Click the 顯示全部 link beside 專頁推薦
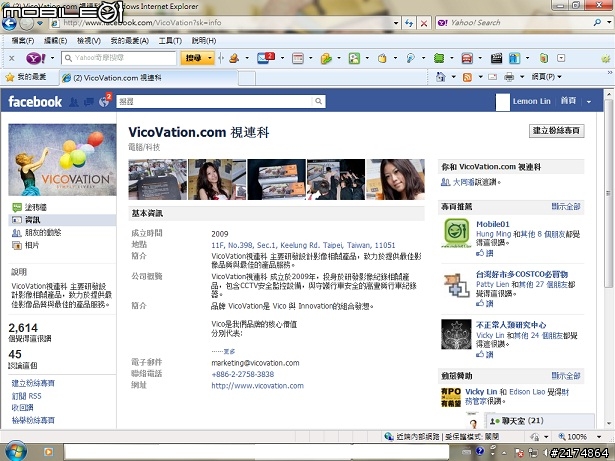This screenshot has height=461, width=615. [566, 206]
